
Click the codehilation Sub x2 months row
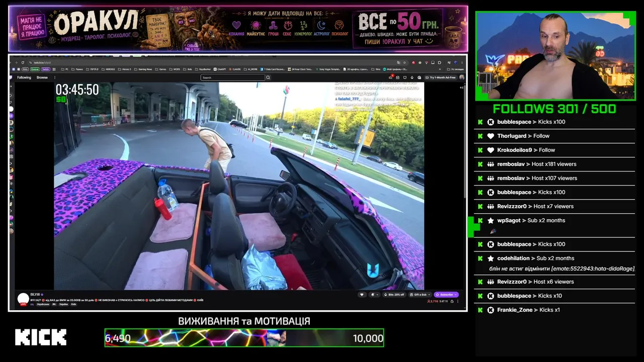pyautogui.click(x=554, y=263)
